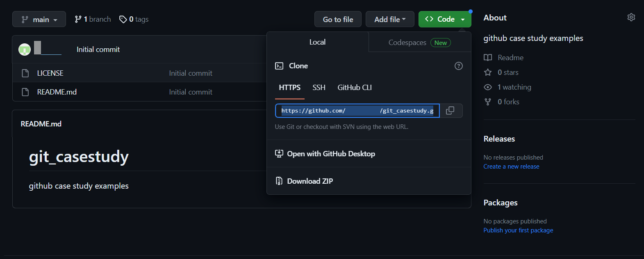Screen dimensions: 644x259
Task: Click Create a new release link
Action: (511, 167)
